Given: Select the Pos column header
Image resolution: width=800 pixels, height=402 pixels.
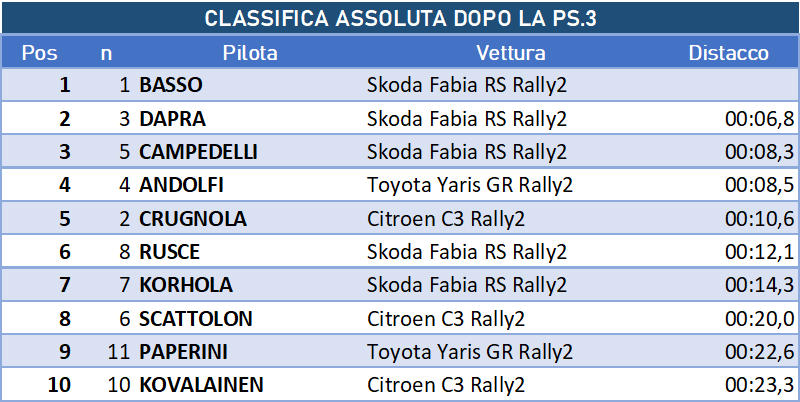Looking at the screenshot, I should tap(39, 53).
